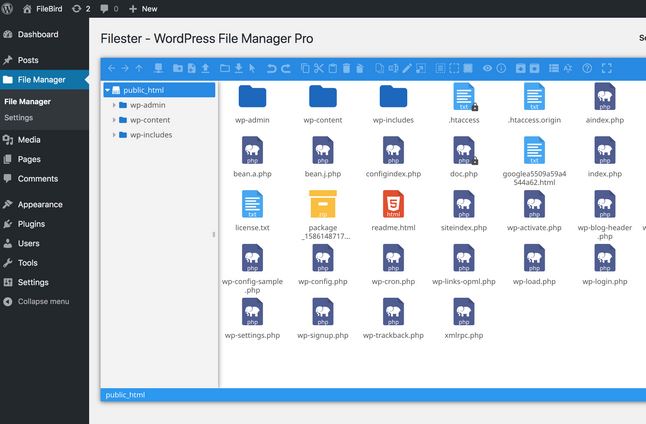Click the resize image toolbar icon
The height and width of the screenshot is (424, 646).
point(421,68)
